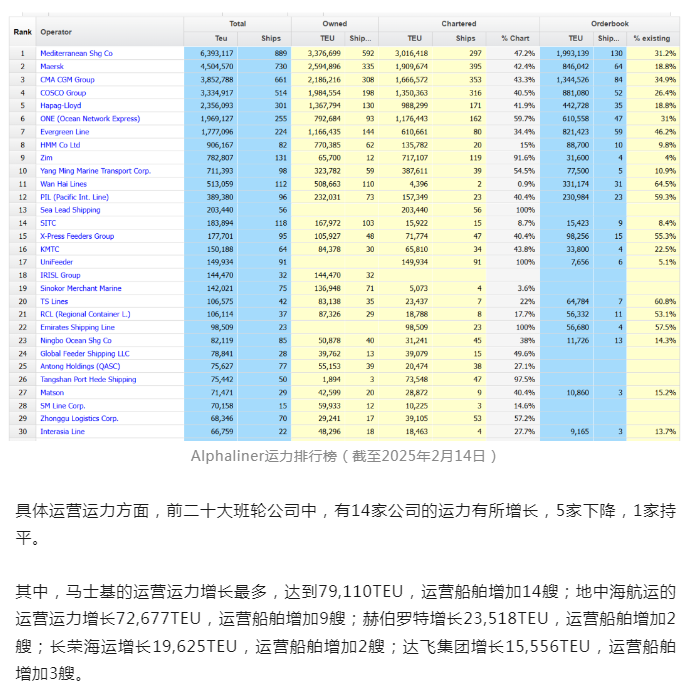
Task: Click Antong Holdings (QASC) link
Action: pyautogui.click(x=80, y=366)
